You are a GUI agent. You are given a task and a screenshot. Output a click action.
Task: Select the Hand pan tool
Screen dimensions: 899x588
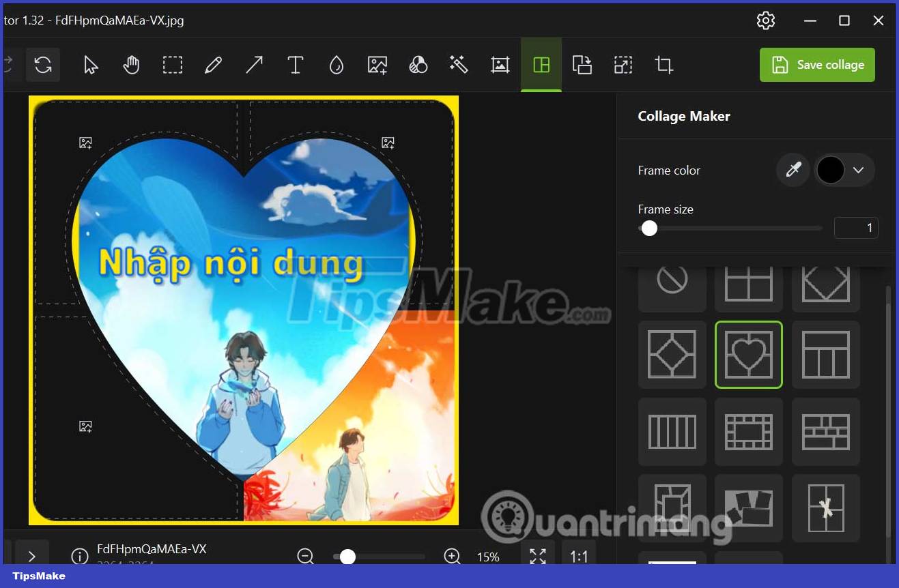(131, 65)
